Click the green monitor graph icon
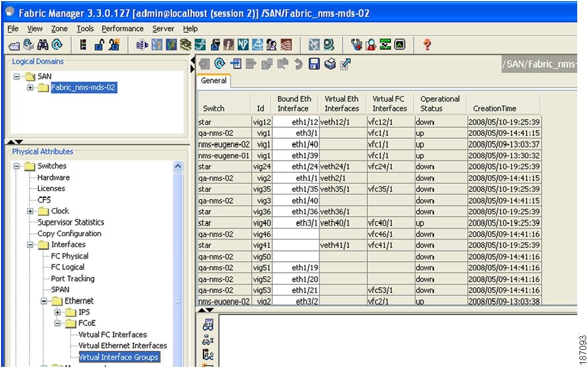588x368 pixels. pos(385,44)
